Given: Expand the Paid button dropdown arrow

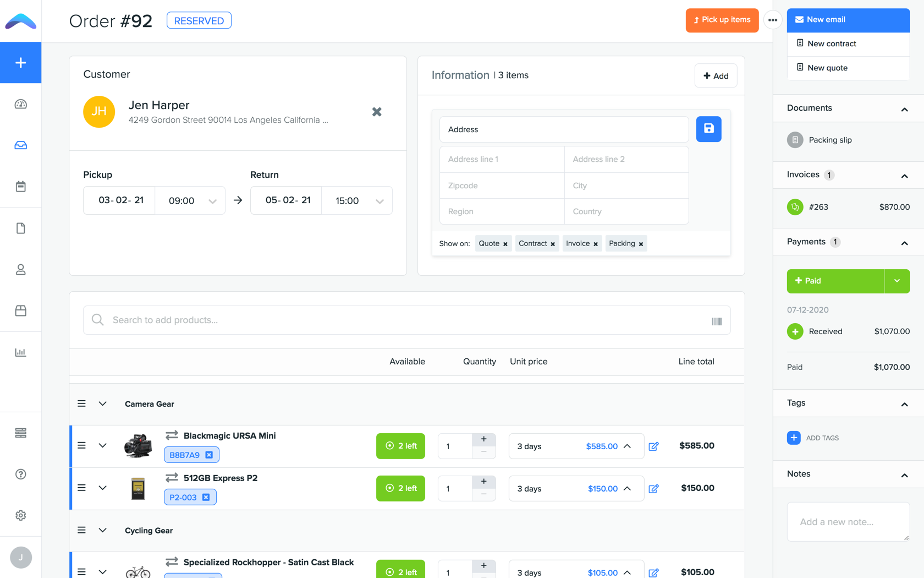Looking at the screenshot, I should click(x=897, y=281).
